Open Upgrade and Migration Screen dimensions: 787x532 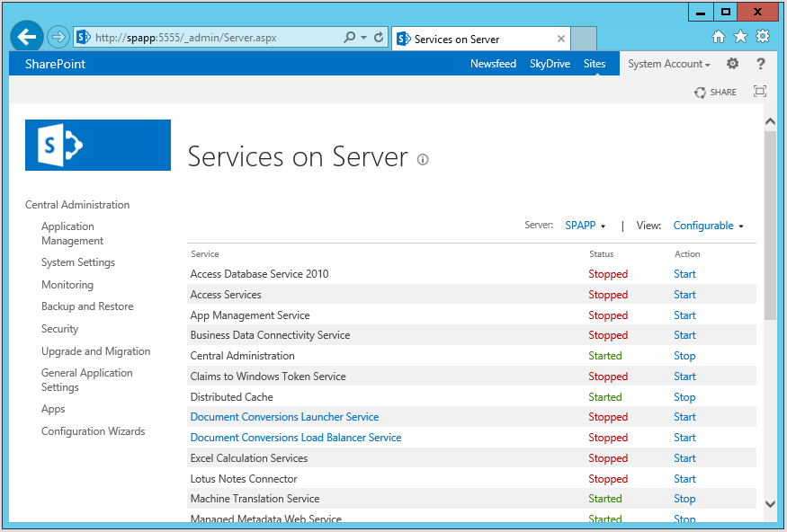pyautogui.click(x=96, y=351)
